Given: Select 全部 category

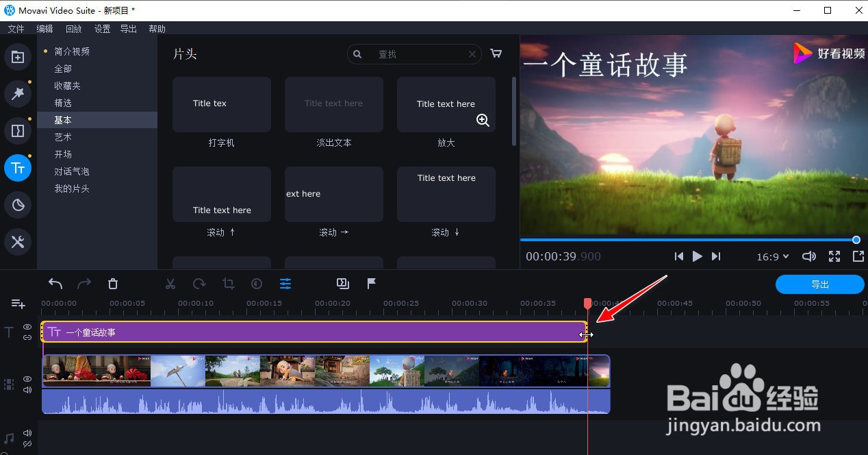Looking at the screenshot, I should coord(63,69).
